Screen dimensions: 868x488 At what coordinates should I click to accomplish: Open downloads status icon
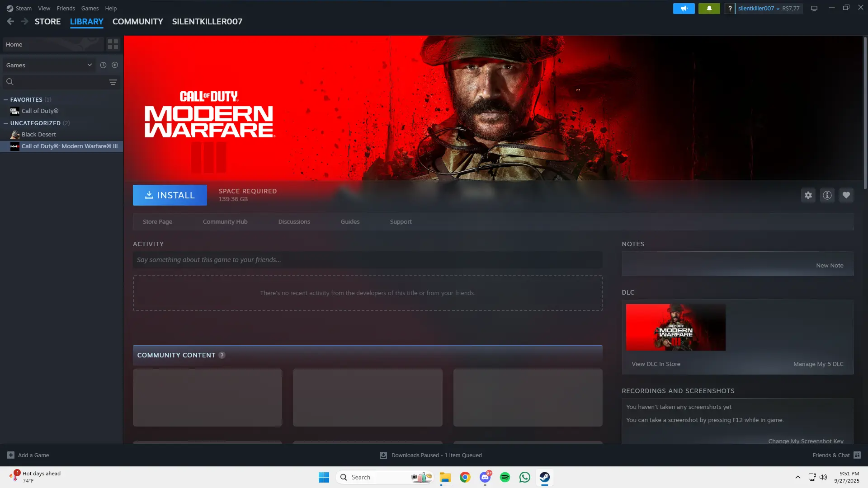(383, 455)
